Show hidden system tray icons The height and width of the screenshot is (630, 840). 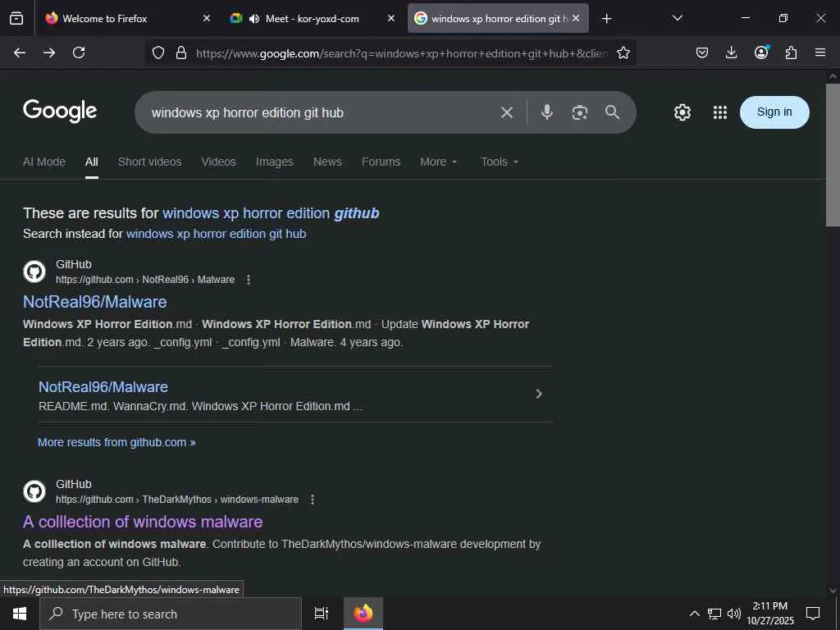tap(694, 614)
